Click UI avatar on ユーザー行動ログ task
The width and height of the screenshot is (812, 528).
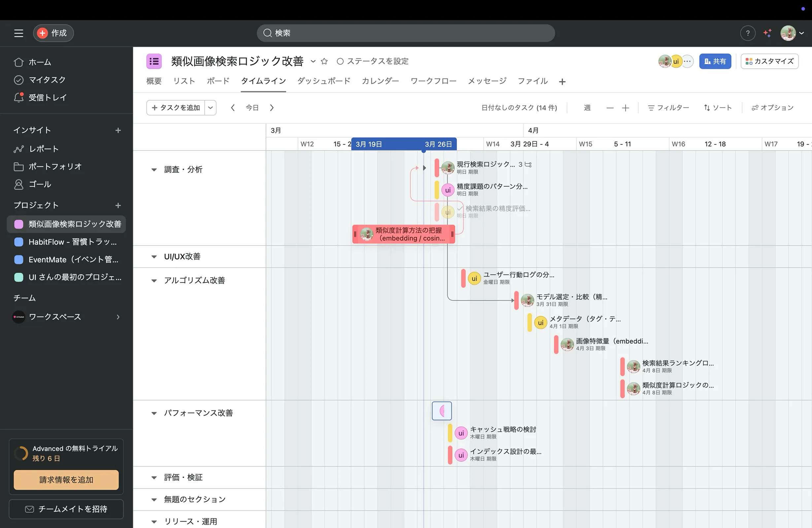pos(474,279)
